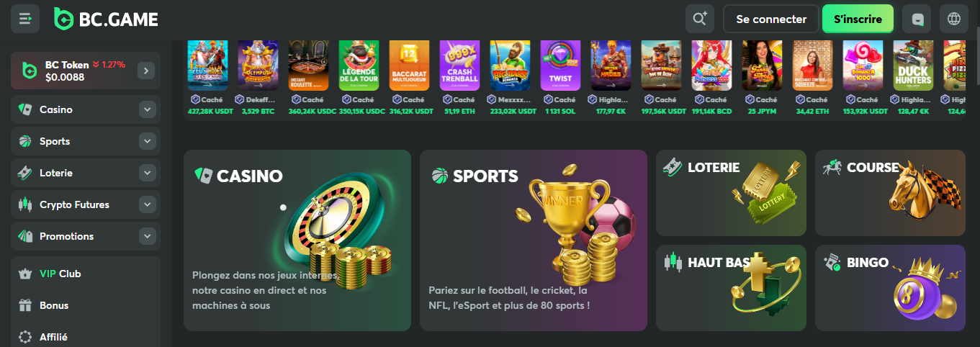Open the Duck Hunters game thumbnail

tap(913, 64)
